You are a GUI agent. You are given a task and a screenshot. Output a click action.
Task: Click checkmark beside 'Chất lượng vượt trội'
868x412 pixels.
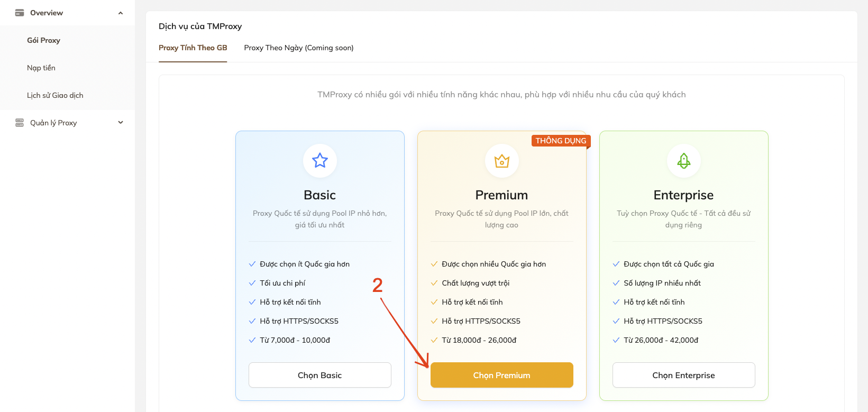coord(434,283)
